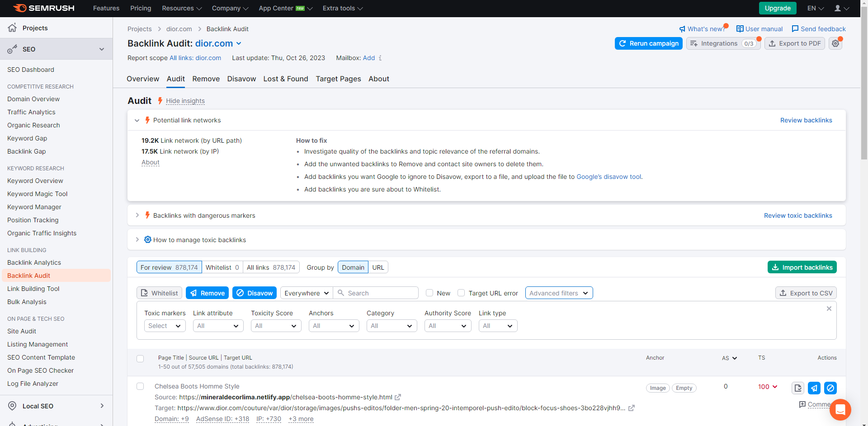Open the Category filter dropdown

392,326
